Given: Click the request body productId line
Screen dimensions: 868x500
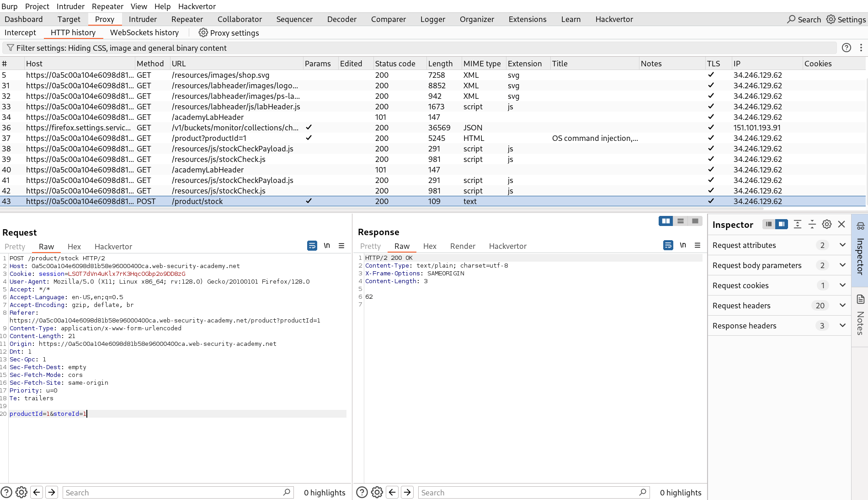Looking at the screenshot, I should (x=177, y=414).
